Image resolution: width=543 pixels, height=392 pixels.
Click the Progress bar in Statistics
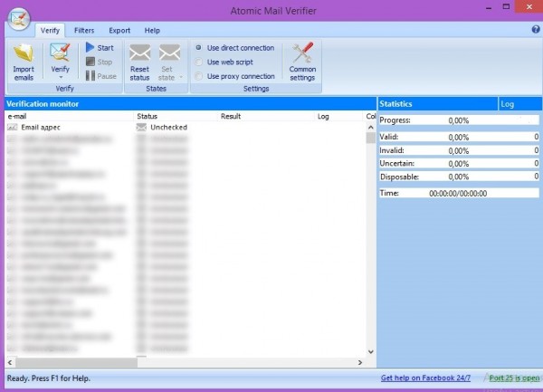[459, 120]
